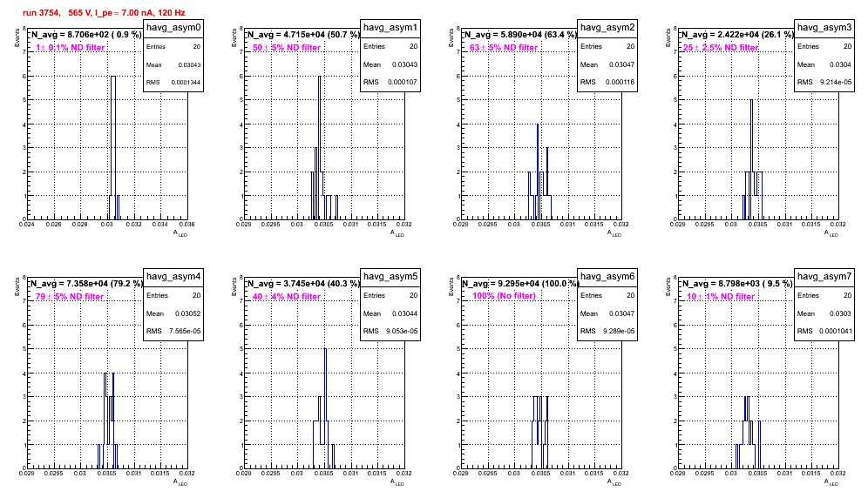
Task: Select the havg_asym1 stats box title
Action: (390, 27)
